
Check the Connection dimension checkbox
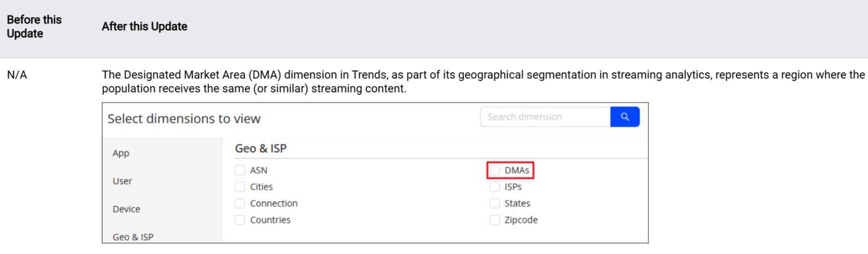point(240,204)
